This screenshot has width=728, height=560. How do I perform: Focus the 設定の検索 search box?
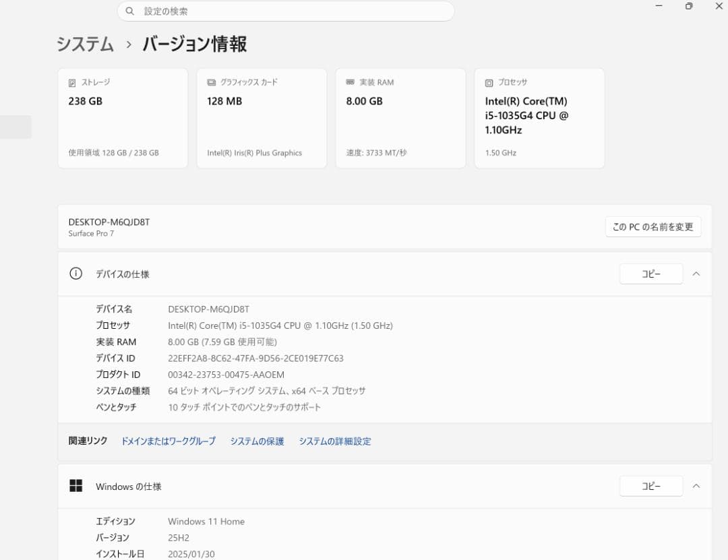[286, 11]
